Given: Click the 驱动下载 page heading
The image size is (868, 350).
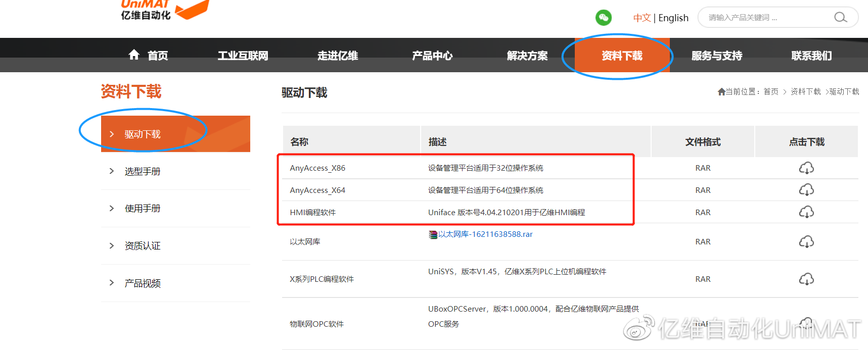Looking at the screenshot, I should click(x=304, y=92).
